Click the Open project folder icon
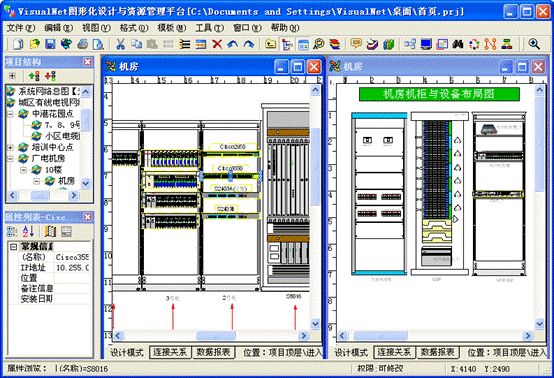 tap(35, 44)
